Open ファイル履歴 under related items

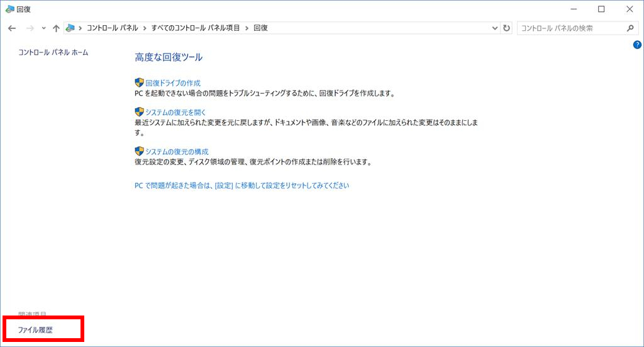tap(35, 330)
